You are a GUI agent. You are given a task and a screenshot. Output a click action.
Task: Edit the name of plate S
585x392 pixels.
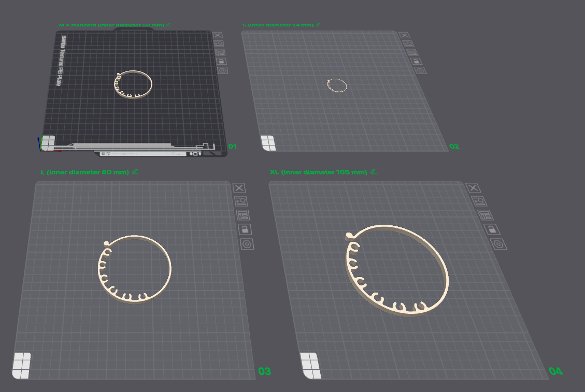click(318, 25)
